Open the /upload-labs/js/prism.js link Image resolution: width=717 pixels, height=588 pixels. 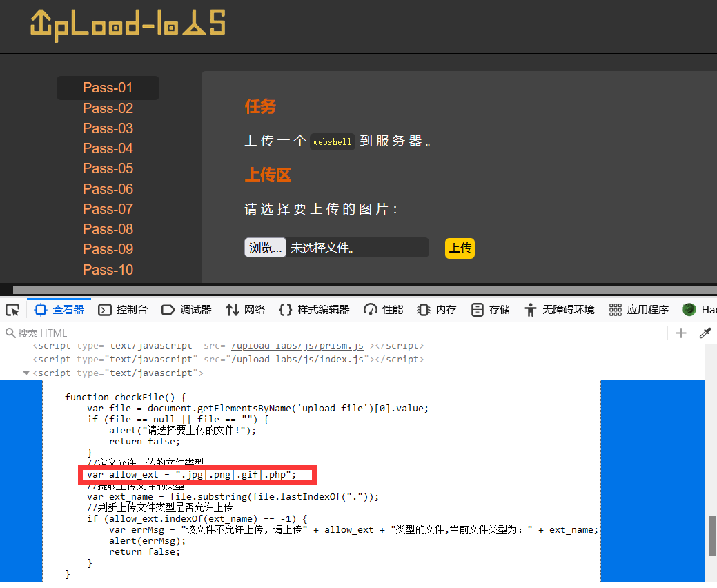click(x=297, y=346)
